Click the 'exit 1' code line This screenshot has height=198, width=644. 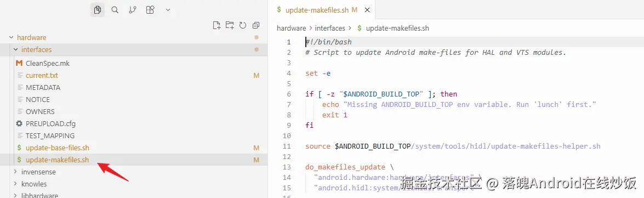(x=335, y=115)
